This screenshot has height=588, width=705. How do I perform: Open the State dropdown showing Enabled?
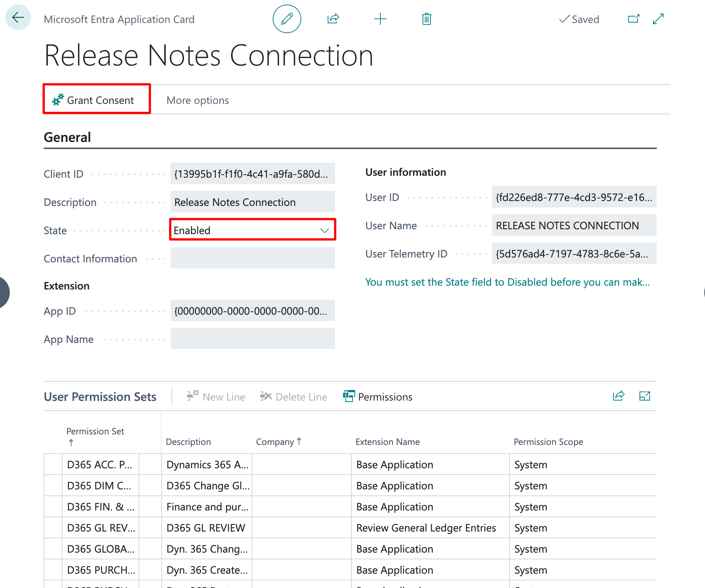tap(252, 230)
